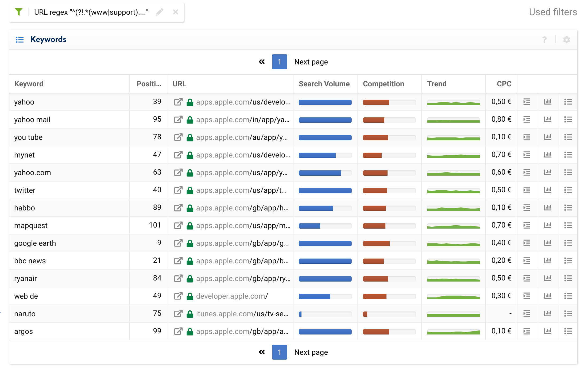
Task: Click keyword 'yahoo mail'
Action: tap(32, 120)
